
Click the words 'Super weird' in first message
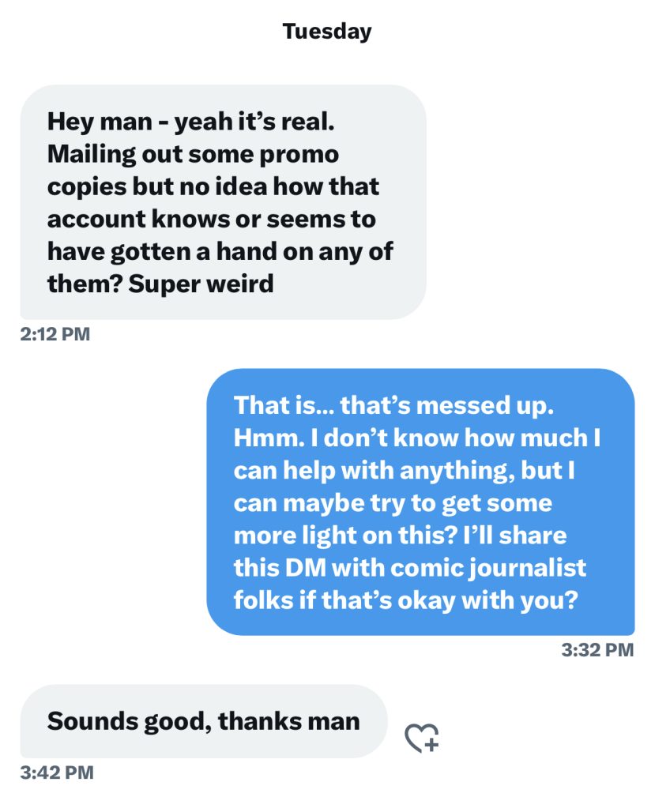201,284
